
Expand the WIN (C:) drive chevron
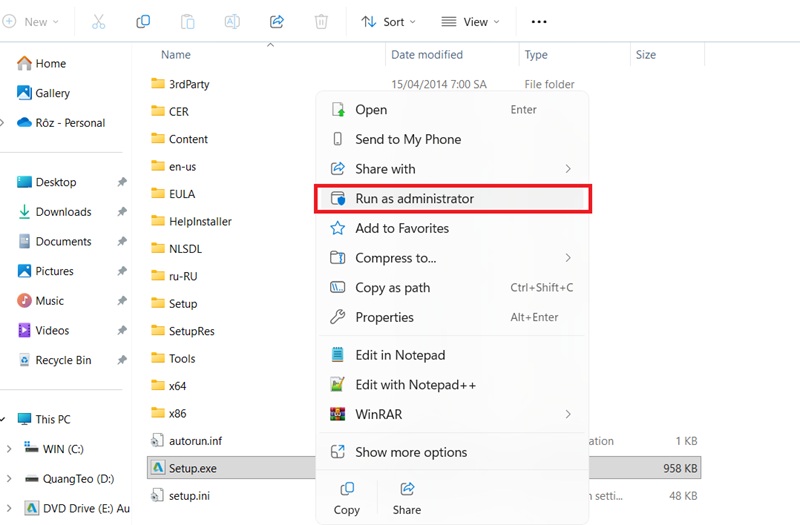point(9,449)
